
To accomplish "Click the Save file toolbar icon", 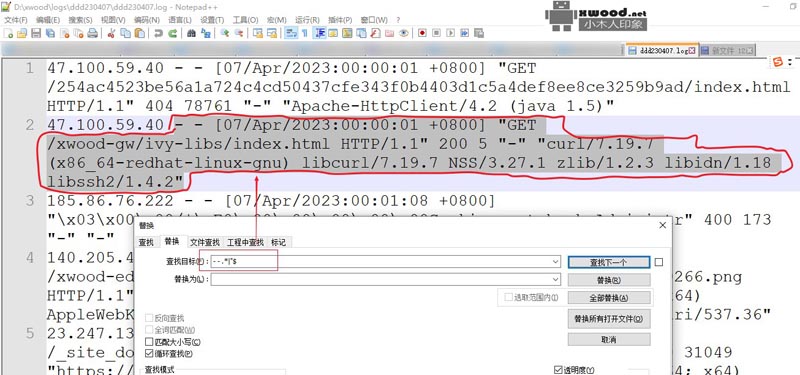I will [x=36, y=33].
